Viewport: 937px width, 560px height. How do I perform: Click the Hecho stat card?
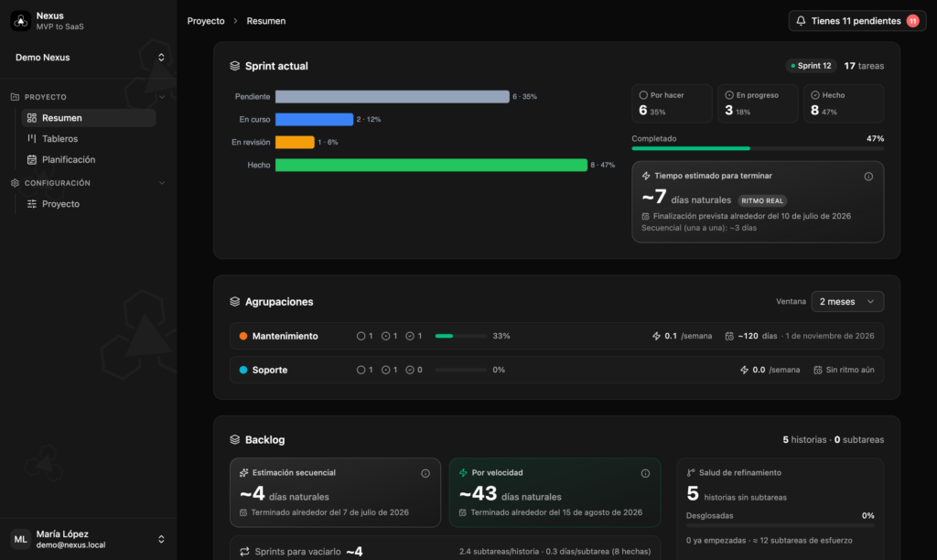click(843, 103)
